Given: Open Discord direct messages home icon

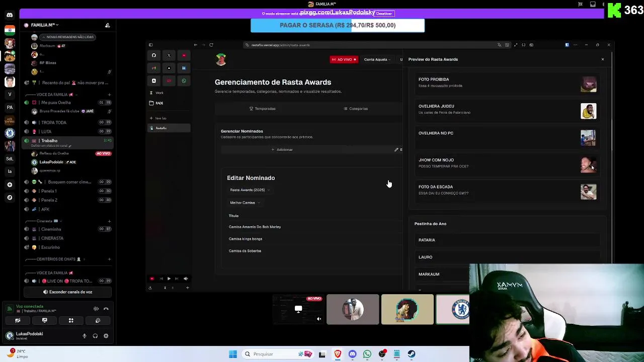Looking at the screenshot, I should pos(10,15).
